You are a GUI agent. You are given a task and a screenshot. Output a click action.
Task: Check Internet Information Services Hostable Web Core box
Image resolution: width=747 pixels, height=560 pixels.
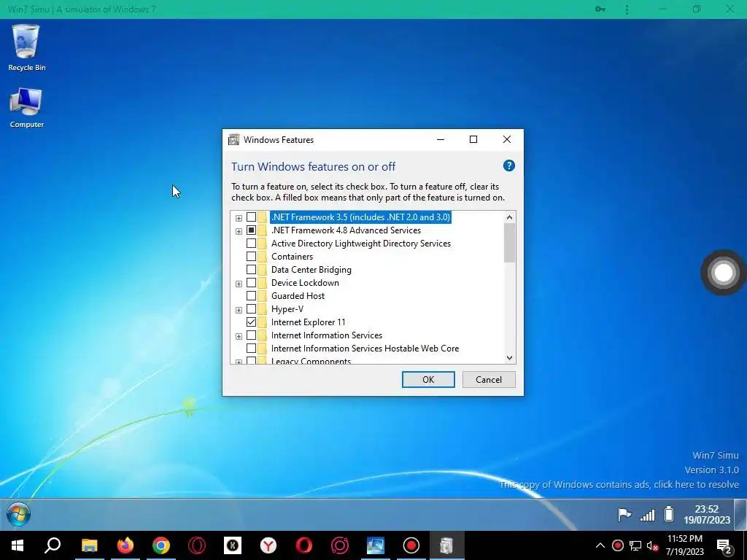click(251, 349)
